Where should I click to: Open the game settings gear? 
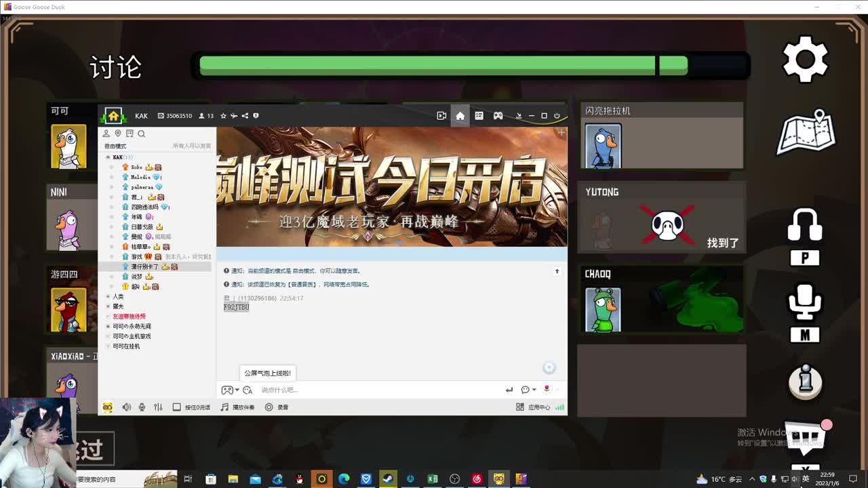805,60
